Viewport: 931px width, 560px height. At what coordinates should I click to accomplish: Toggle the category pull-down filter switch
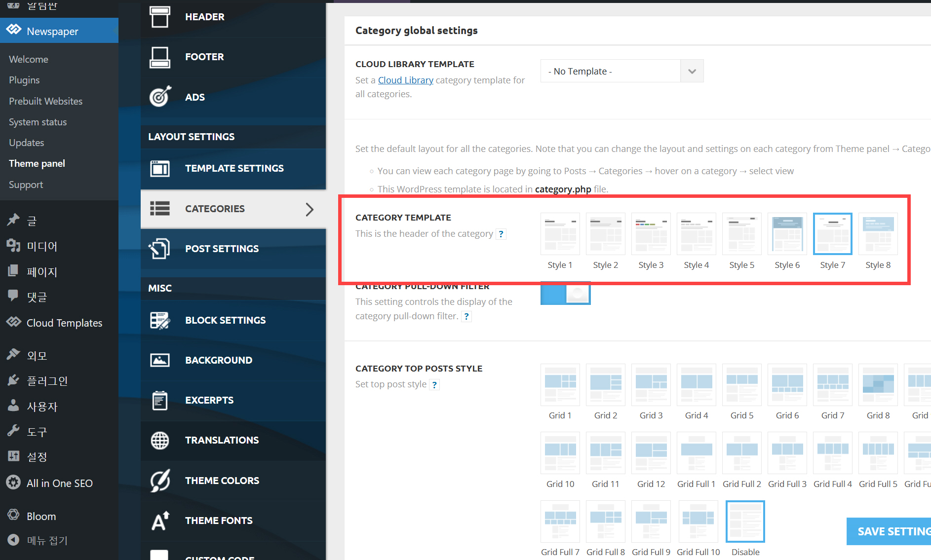point(566,294)
